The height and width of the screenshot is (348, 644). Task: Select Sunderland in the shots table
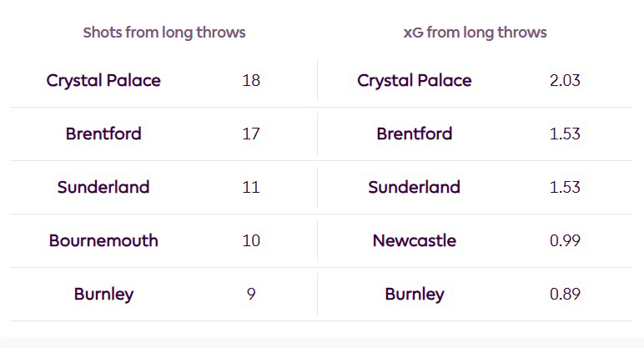tap(103, 187)
